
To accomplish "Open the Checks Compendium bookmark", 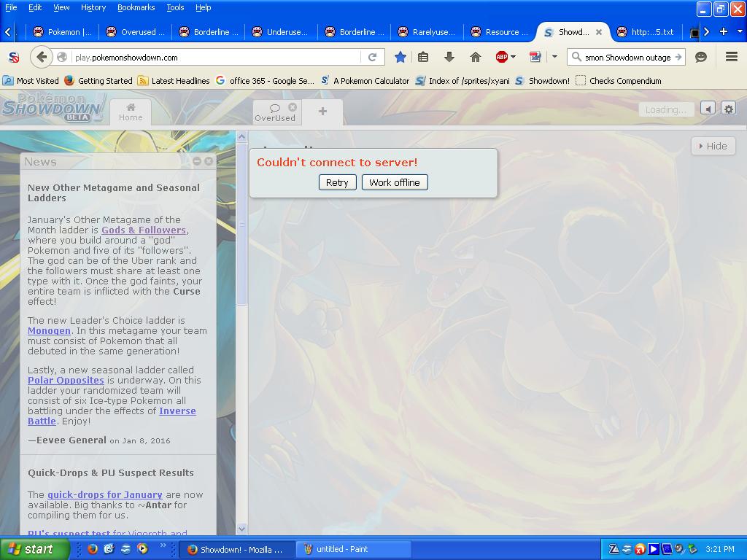I will point(619,80).
